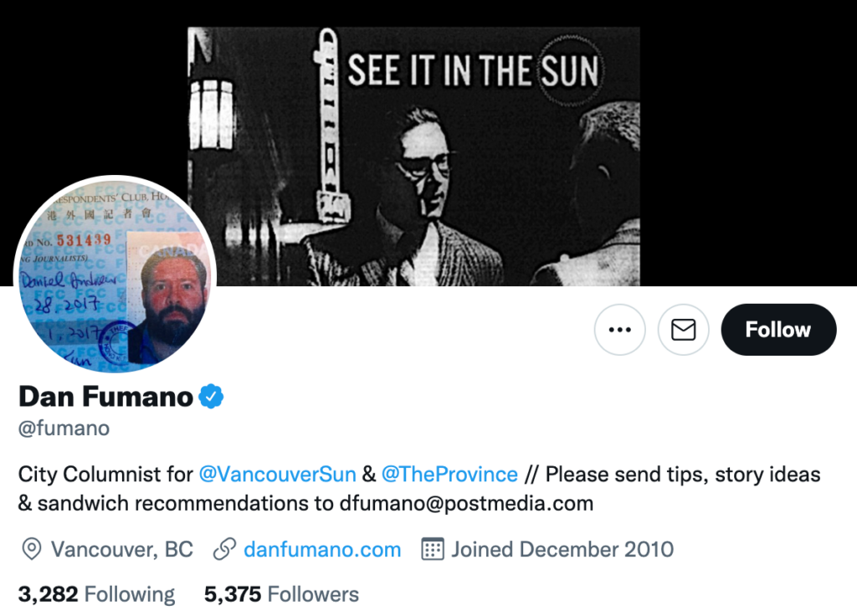The height and width of the screenshot is (616, 857).
Task: View the 3,282 Following list
Action: [96, 594]
